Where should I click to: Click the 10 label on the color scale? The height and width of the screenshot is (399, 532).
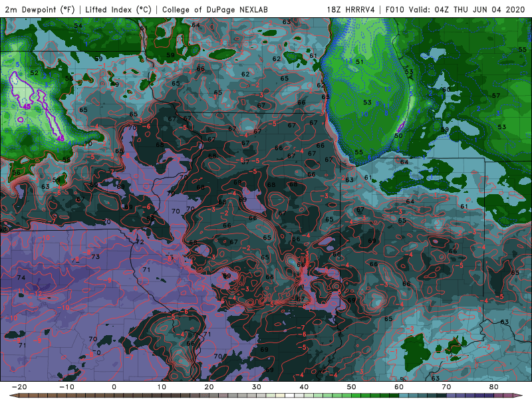162,387
